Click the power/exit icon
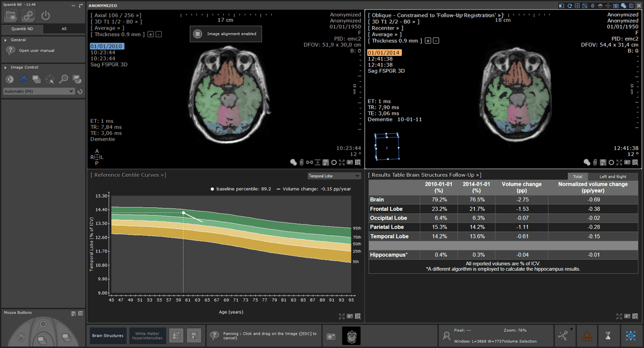This screenshot has height=348, width=644. (x=46, y=16)
